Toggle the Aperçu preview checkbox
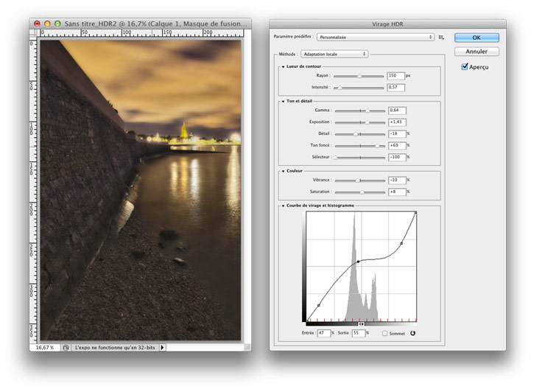 click(465, 67)
